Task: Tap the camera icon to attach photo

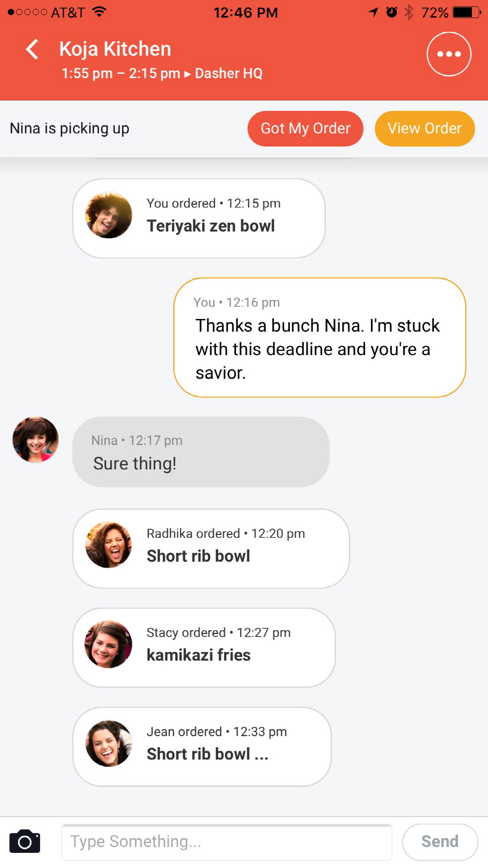Action: coord(25,841)
